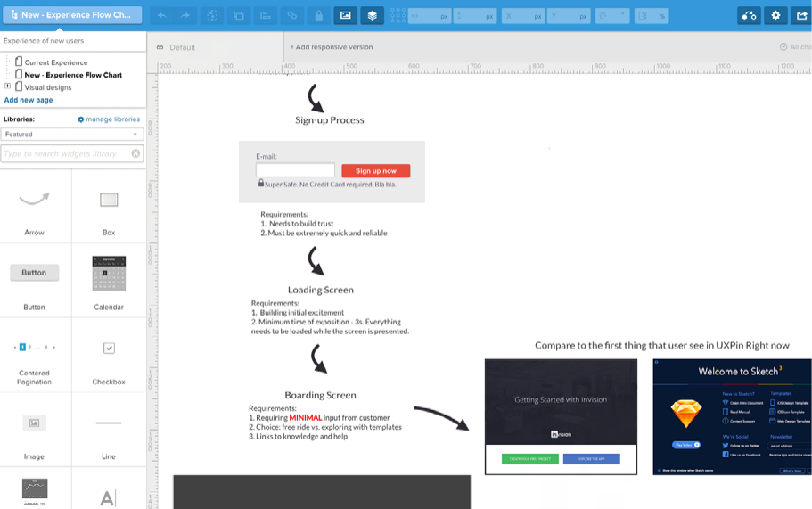The height and width of the screenshot is (509, 812).
Task: Open the 'Featured' libraries dropdown
Action: click(x=72, y=134)
